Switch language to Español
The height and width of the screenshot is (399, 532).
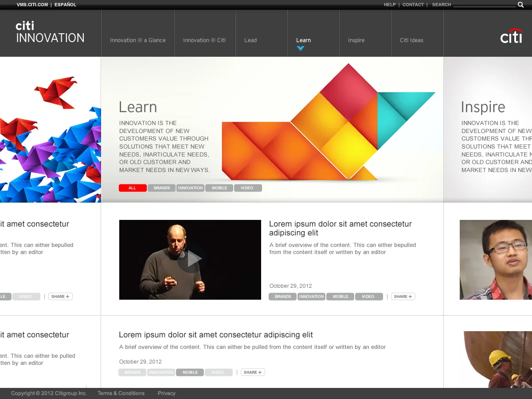[x=65, y=5]
